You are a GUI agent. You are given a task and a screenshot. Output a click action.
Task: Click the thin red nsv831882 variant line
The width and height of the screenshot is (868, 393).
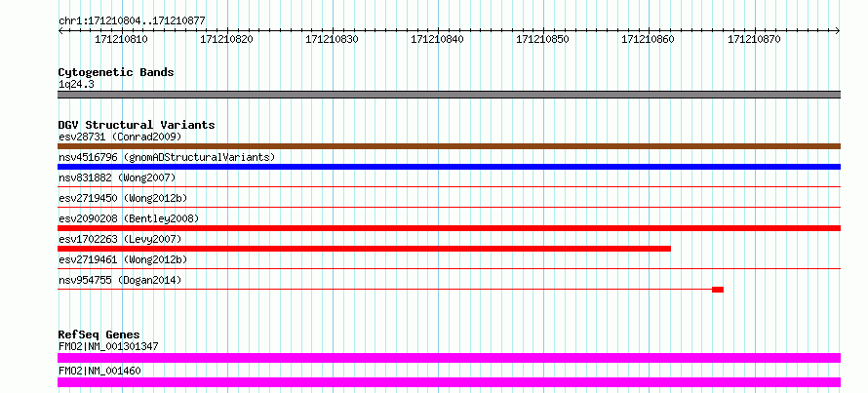coord(449,187)
